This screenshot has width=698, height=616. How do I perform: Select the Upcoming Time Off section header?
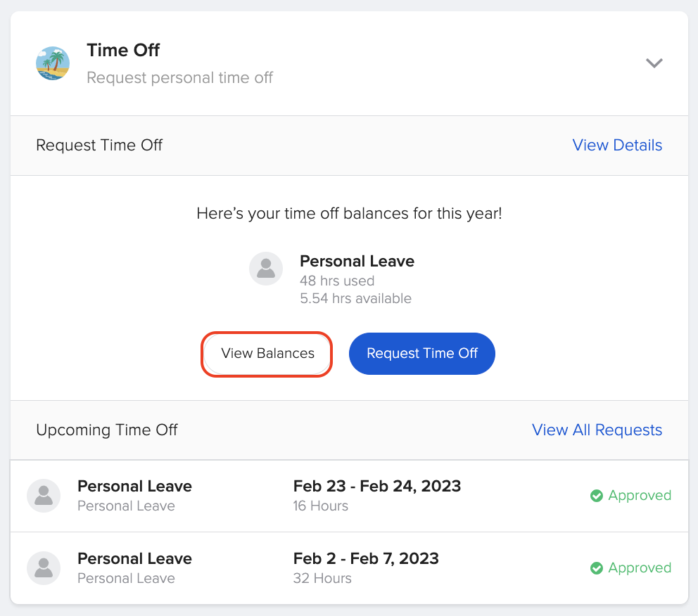107,430
